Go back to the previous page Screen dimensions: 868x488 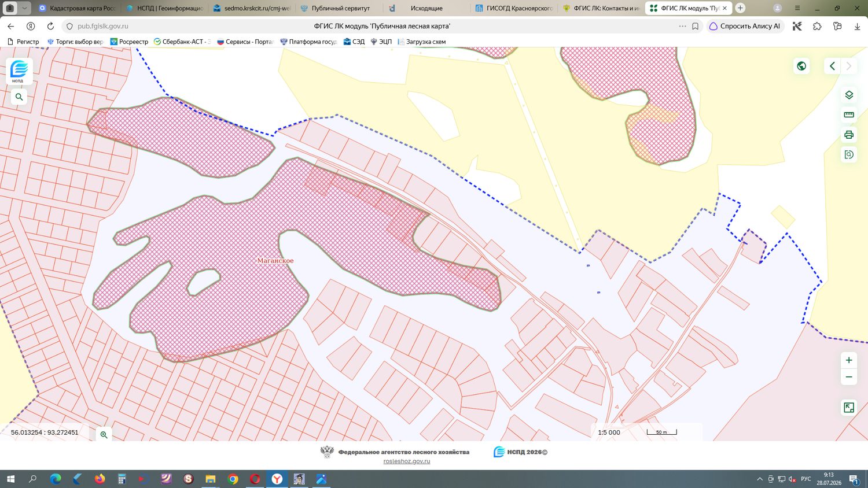11,26
